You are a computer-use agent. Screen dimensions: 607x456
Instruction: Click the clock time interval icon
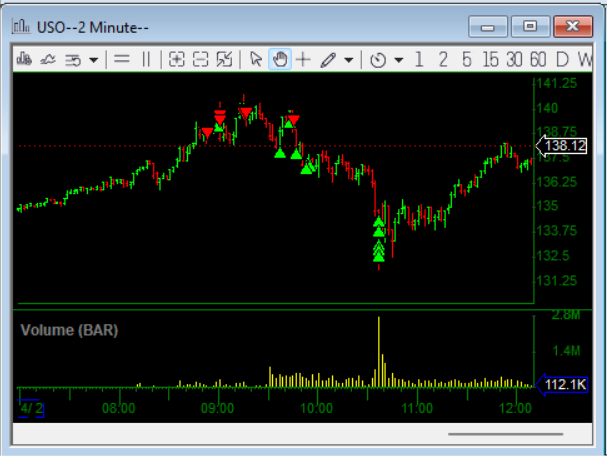coord(378,60)
